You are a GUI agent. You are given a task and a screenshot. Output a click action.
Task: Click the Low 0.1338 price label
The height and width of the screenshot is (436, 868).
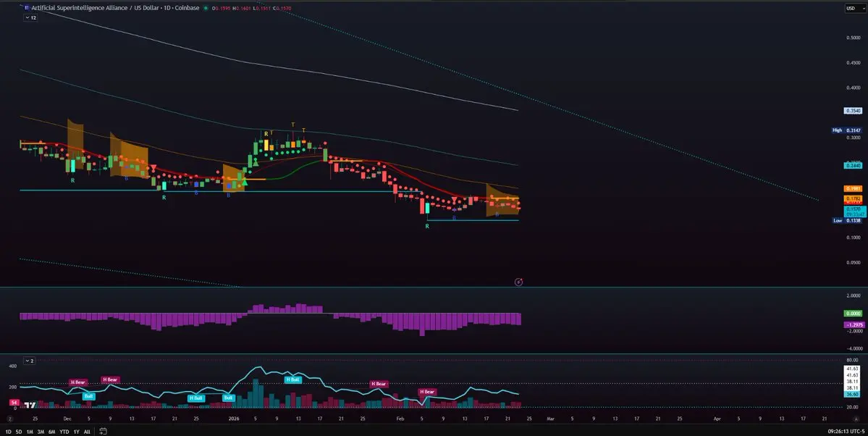coord(846,220)
